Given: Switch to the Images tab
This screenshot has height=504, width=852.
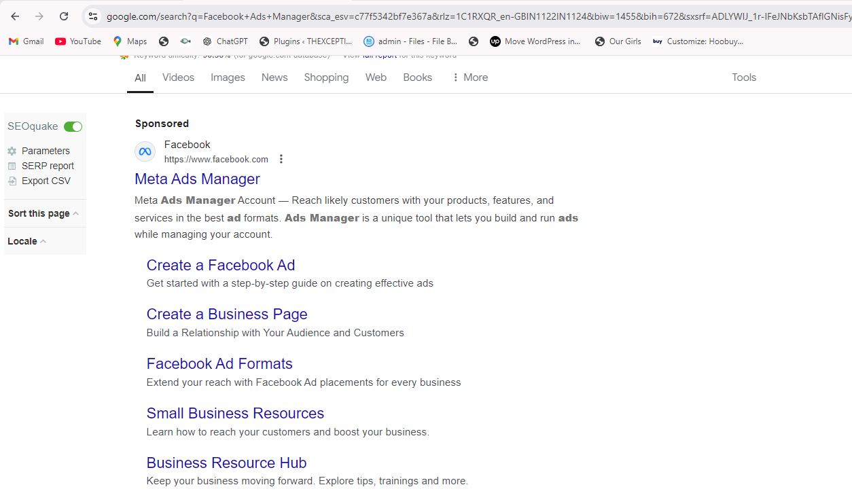Looking at the screenshot, I should click(228, 77).
